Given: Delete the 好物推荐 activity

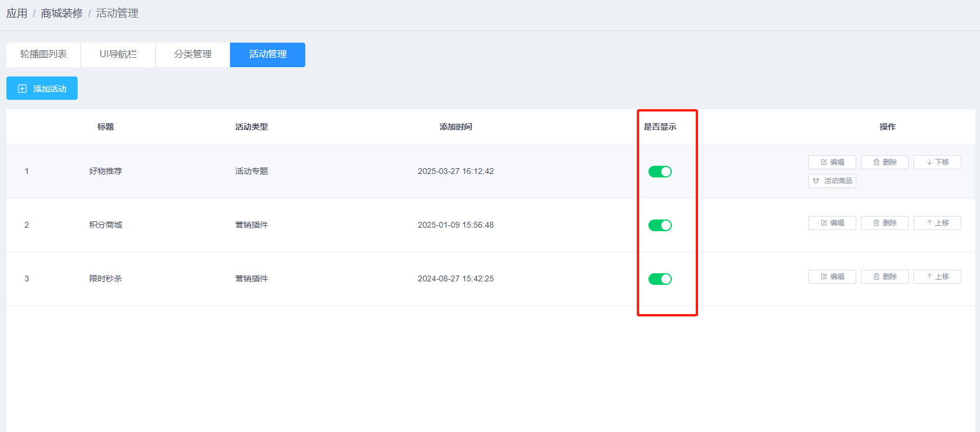Looking at the screenshot, I should (884, 162).
